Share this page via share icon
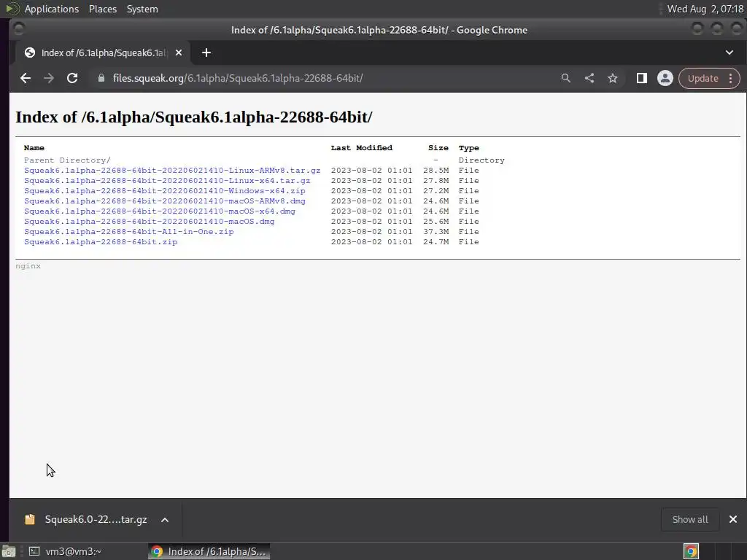 tap(589, 78)
